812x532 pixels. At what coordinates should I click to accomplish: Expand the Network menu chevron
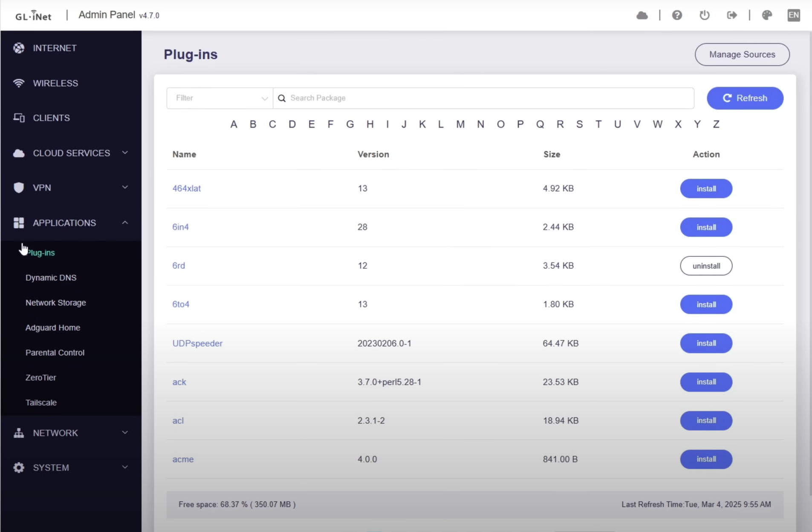click(x=125, y=432)
